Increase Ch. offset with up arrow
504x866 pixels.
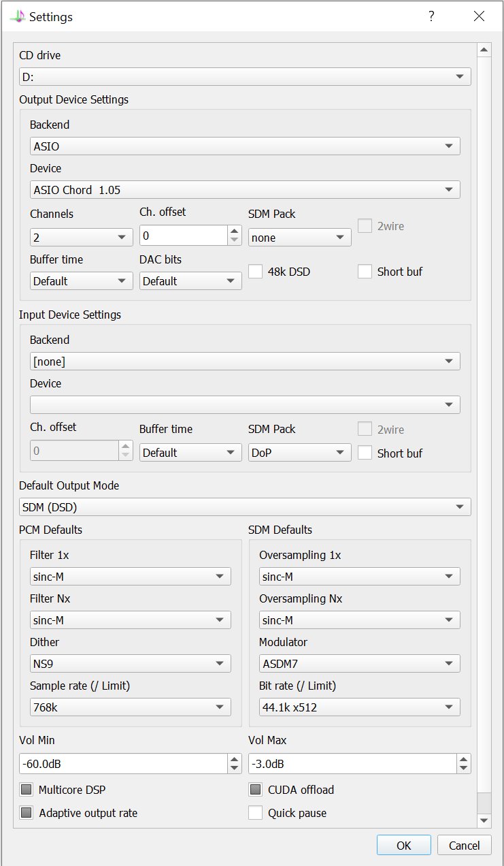(x=235, y=231)
